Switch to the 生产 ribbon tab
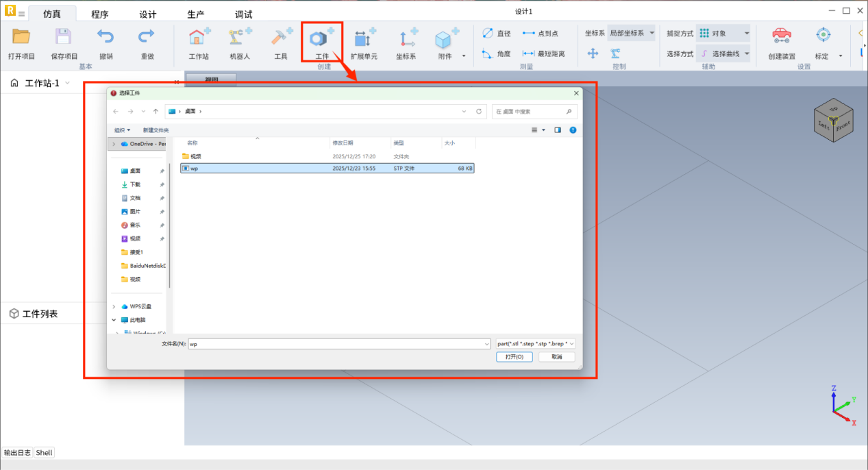The width and height of the screenshot is (868, 470). tap(195, 14)
